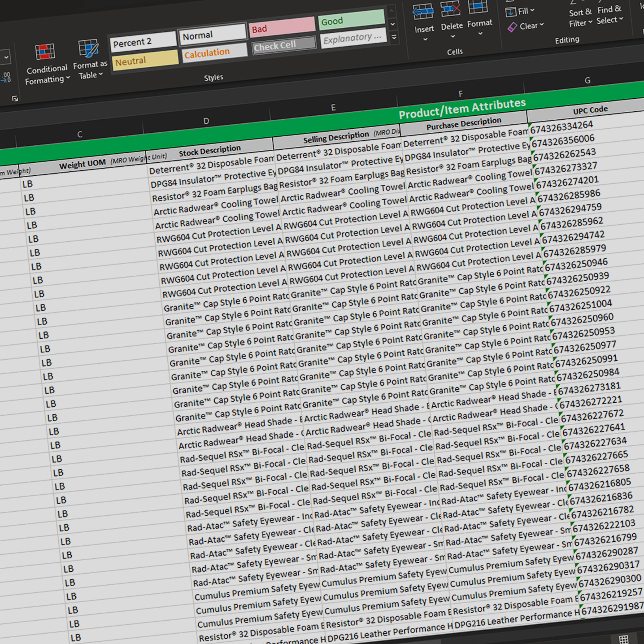
Task: Click the decrease decimal icon
Action: point(6,78)
